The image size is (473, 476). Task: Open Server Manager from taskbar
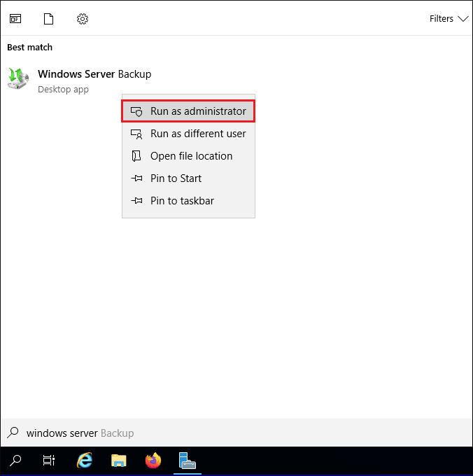point(188,461)
